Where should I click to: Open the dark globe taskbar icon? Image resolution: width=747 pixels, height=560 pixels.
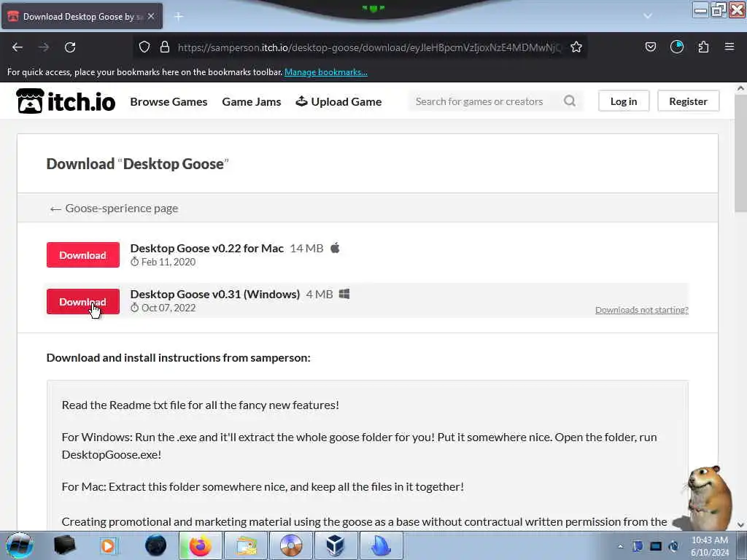(x=155, y=545)
